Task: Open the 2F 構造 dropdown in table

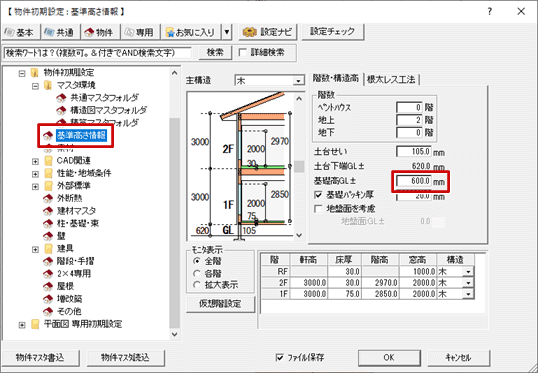Action: point(468,283)
